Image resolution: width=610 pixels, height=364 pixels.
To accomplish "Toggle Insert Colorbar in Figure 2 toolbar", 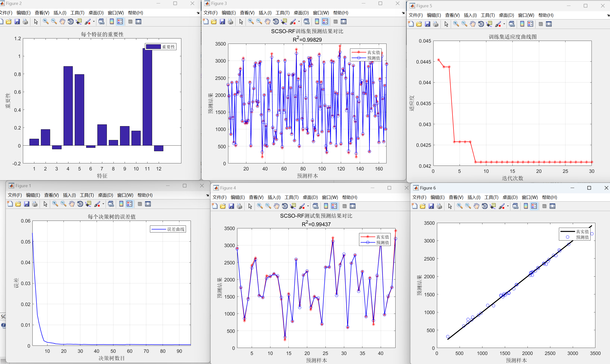I will (112, 22).
